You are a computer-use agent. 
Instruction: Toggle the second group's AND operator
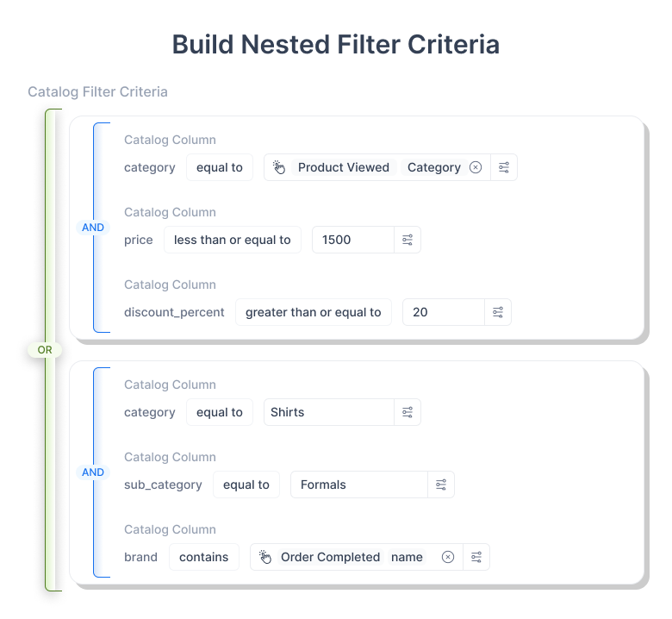[x=92, y=472]
